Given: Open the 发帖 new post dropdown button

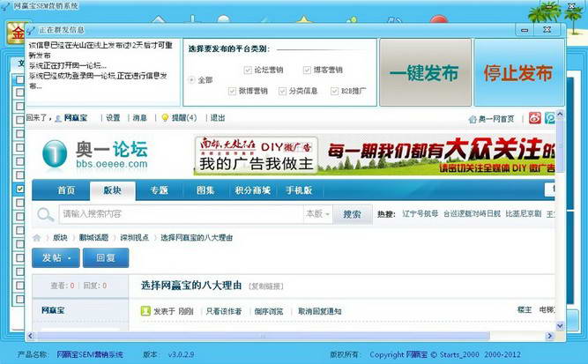Looking at the screenshot, I should [56, 258].
